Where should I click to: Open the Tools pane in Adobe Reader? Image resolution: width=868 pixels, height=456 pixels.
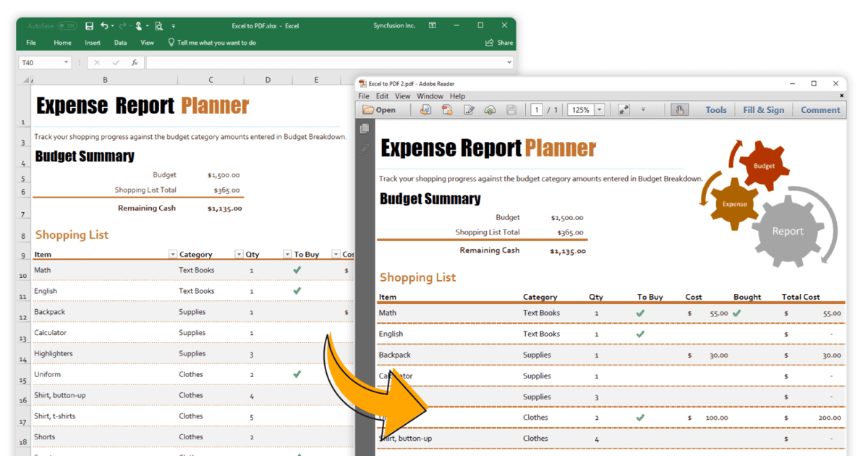click(716, 110)
